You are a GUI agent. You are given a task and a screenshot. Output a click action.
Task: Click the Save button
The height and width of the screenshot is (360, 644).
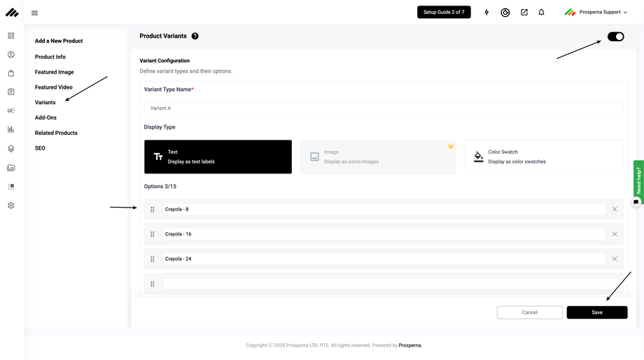click(x=596, y=312)
